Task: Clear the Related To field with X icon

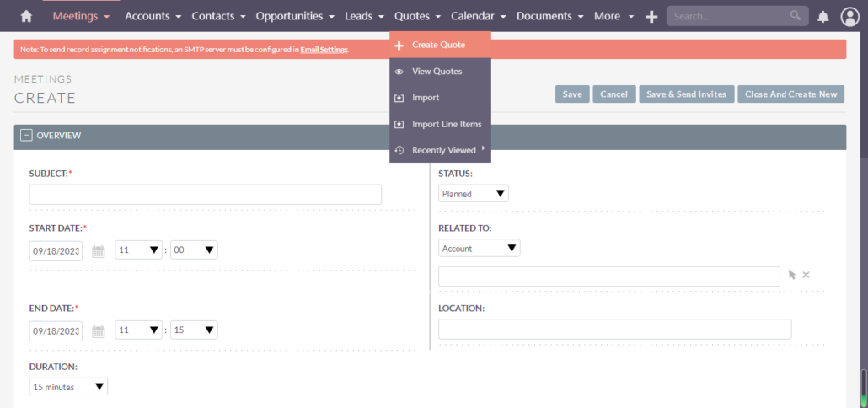Action: tap(806, 275)
